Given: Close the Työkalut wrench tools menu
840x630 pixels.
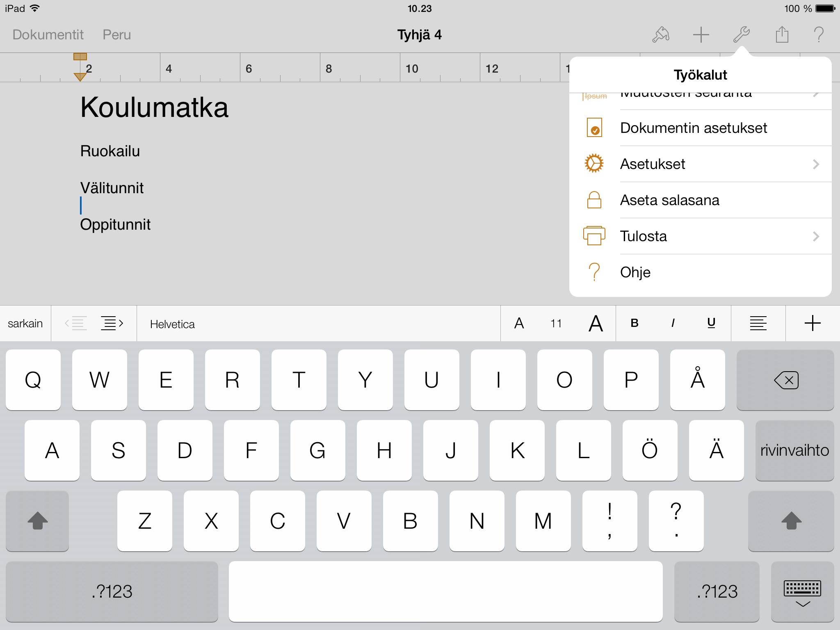Looking at the screenshot, I should point(742,35).
